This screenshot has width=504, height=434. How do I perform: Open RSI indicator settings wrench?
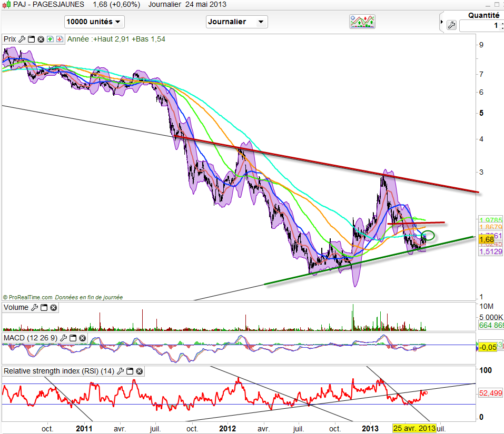120,371
